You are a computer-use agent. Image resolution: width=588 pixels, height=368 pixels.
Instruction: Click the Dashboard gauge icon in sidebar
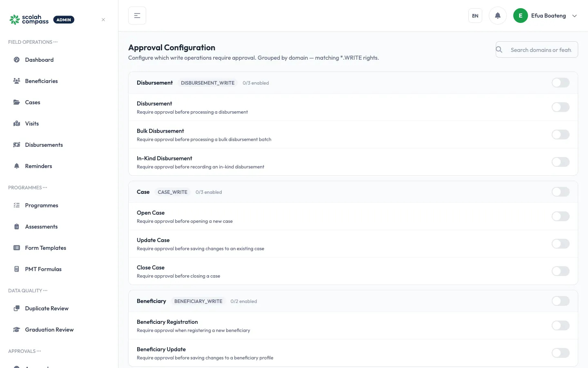(x=17, y=60)
